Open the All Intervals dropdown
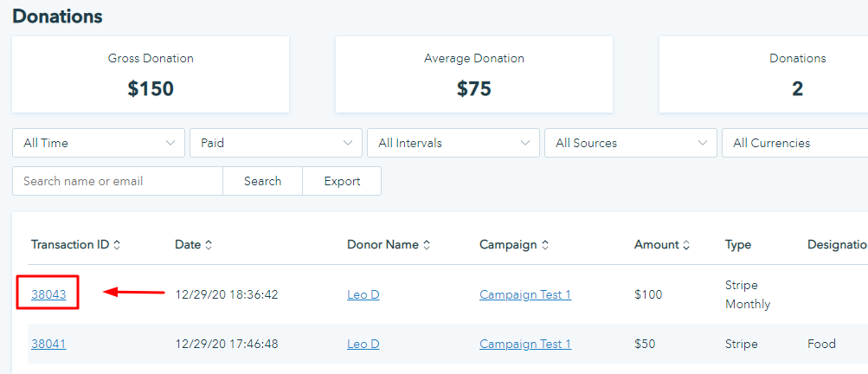The width and height of the screenshot is (868, 374). tap(453, 143)
